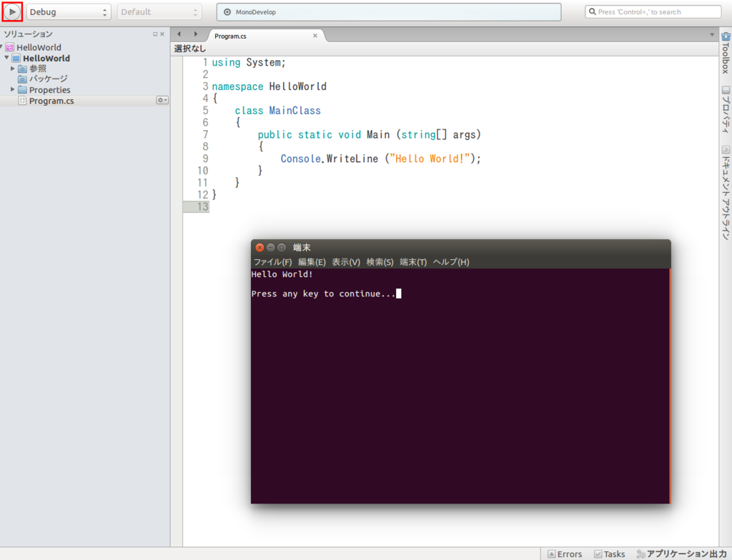Click the Properties folder icon
The width and height of the screenshot is (732, 560).
(22, 89)
